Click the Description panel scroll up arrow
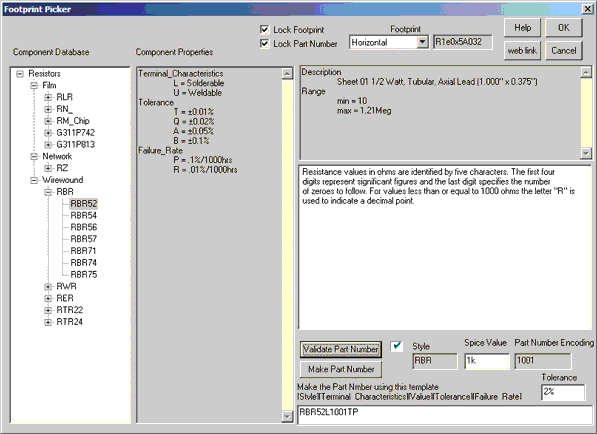This screenshot has height=434, width=597. (x=586, y=72)
